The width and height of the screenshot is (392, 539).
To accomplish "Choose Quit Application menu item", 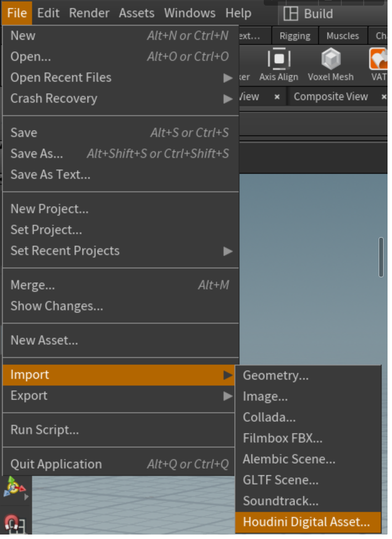I will [x=119, y=465].
